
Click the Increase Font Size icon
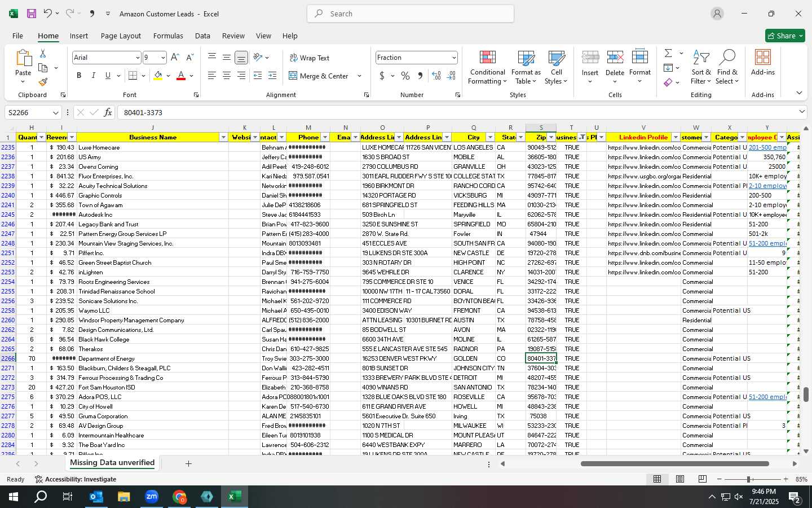click(175, 58)
